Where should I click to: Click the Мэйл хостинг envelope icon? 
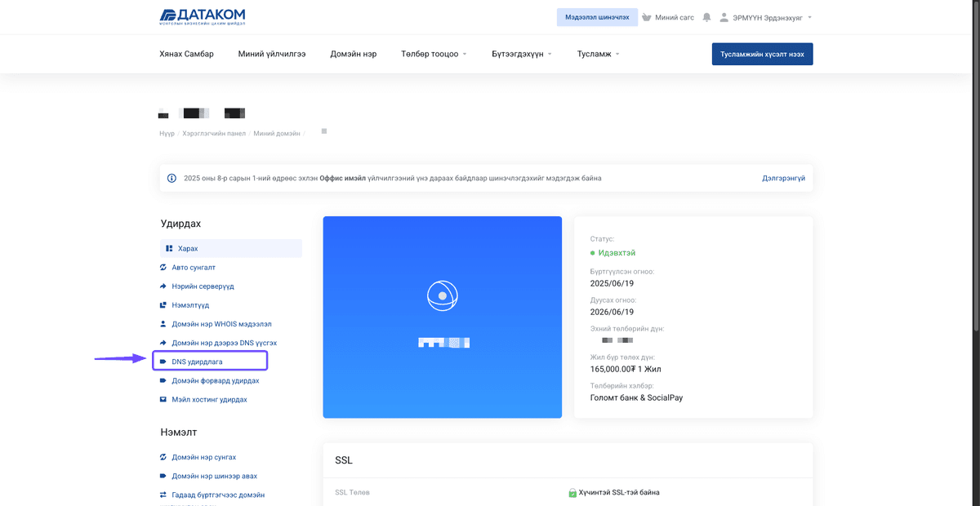pyautogui.click(x=163, y=400)
